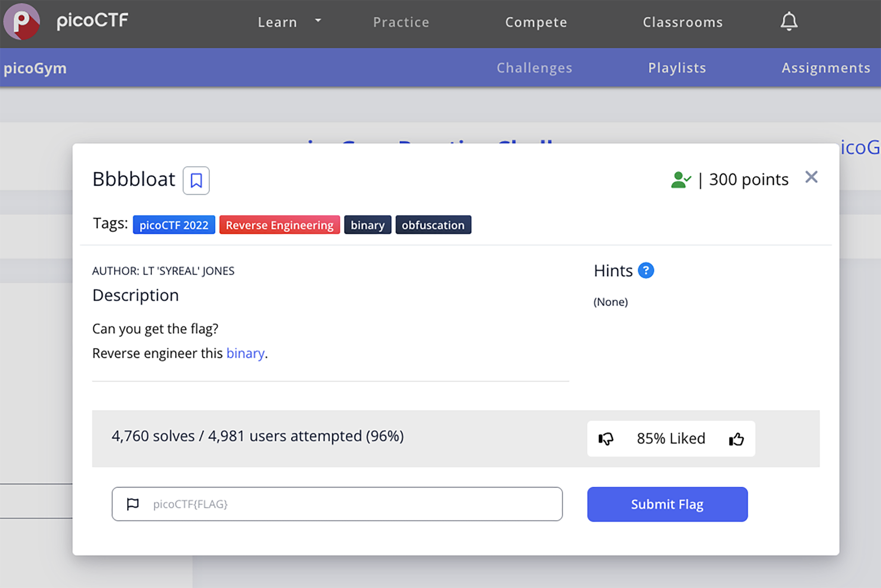Open the Learn menu
Image resolution: width=881 pixels, height=588 pixels.
[277, 22]
